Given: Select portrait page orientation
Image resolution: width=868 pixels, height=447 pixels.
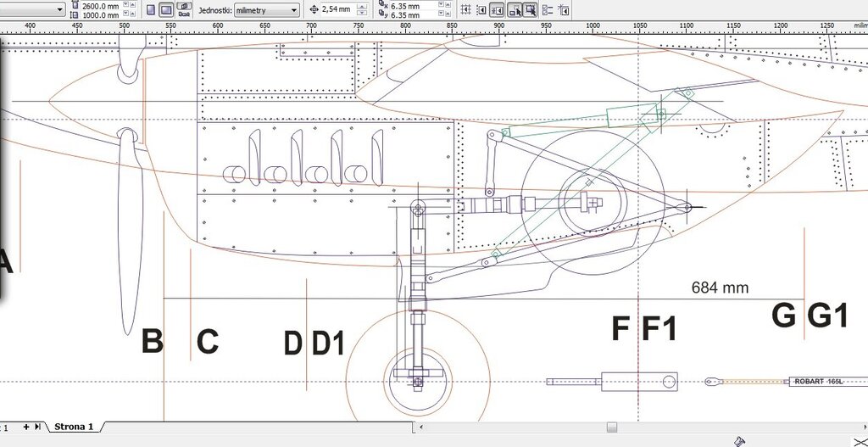Looking at the screenshot, I should [x=151, y=9].
